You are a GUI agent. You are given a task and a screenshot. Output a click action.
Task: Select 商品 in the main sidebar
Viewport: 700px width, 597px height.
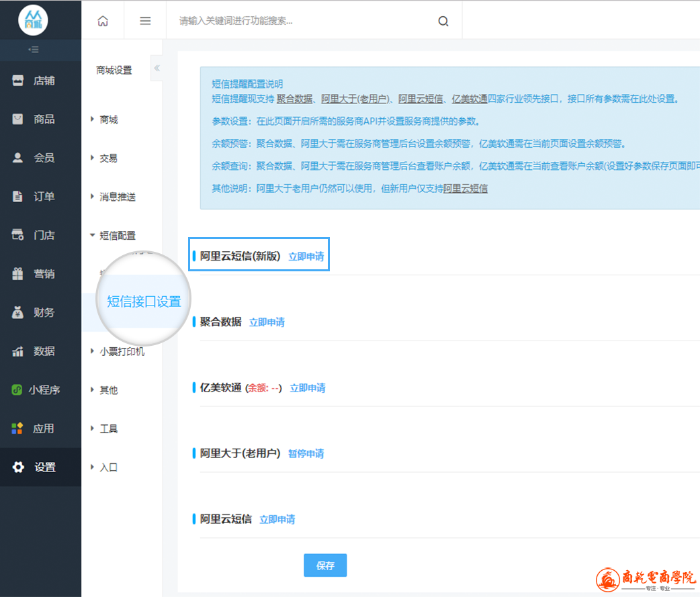click(44, 119)
